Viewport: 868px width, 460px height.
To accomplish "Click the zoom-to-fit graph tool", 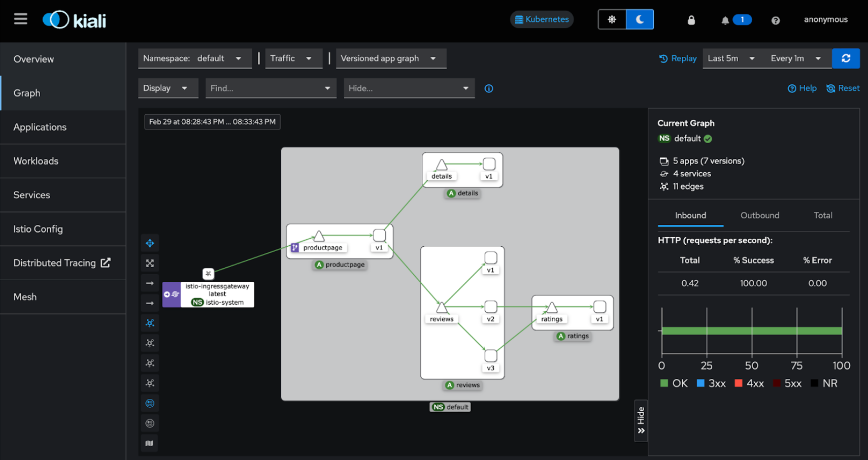I will point(150,263).
